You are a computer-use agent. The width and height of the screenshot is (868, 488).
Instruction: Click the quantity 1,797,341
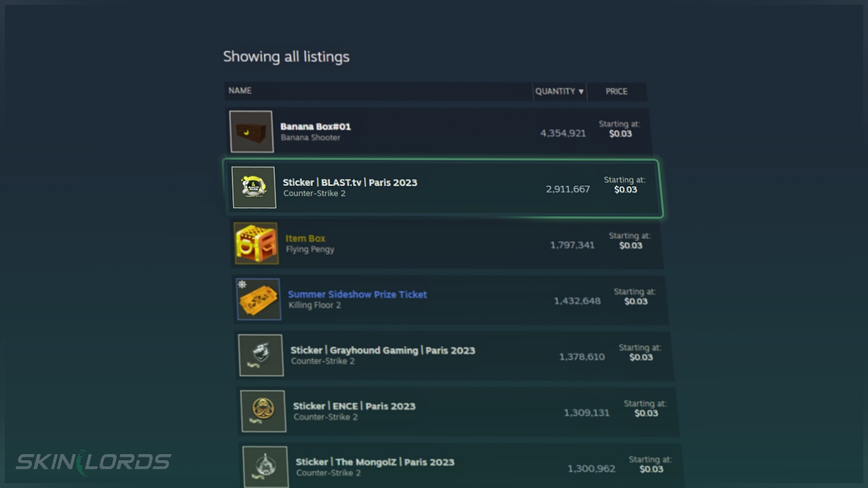[572, 245]
